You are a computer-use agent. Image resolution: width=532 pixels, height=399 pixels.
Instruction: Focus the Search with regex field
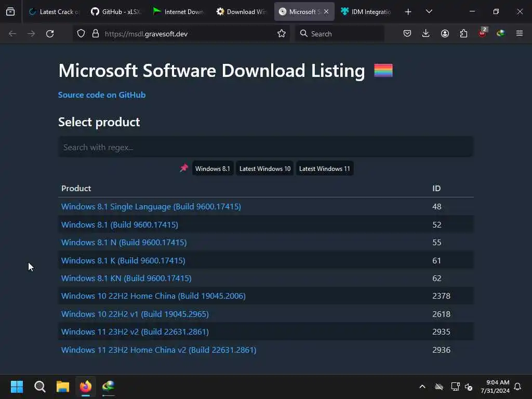click(x=265, y=147)
